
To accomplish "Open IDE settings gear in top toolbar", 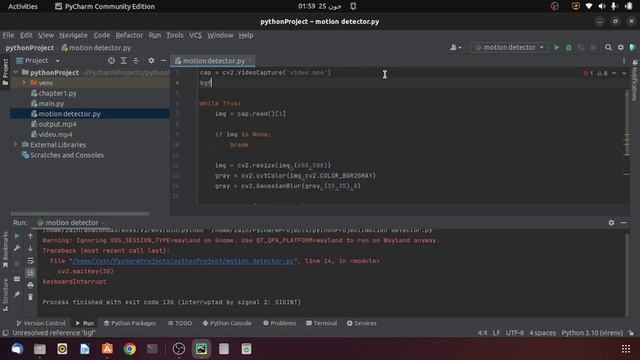I will click(x=620, y=48).
